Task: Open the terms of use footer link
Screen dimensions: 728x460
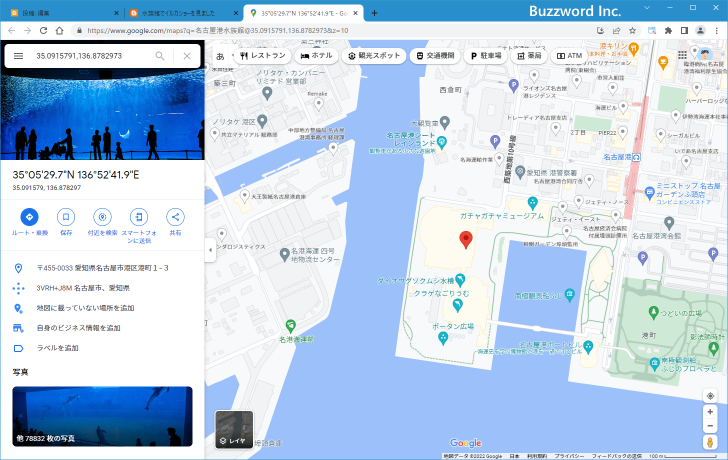Action: (537, 456)
